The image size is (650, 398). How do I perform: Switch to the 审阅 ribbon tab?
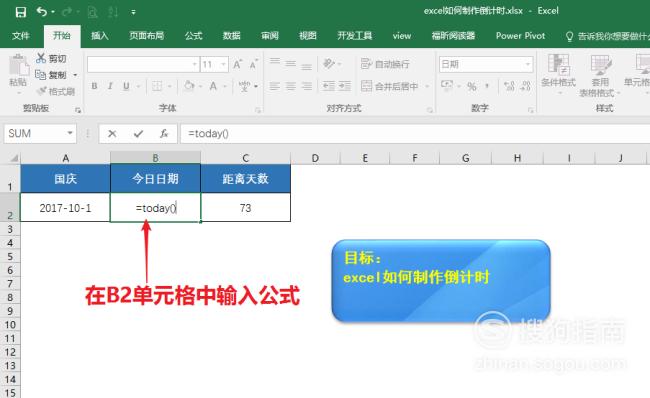[269, 36]
